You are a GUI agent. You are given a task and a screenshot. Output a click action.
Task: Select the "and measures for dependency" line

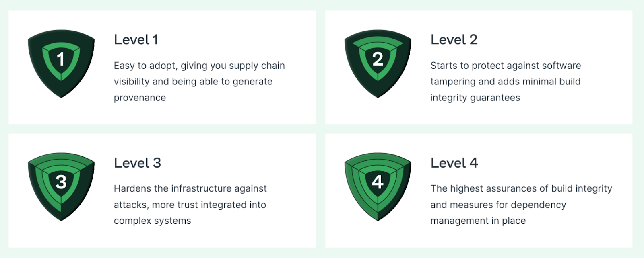point(498,205)
